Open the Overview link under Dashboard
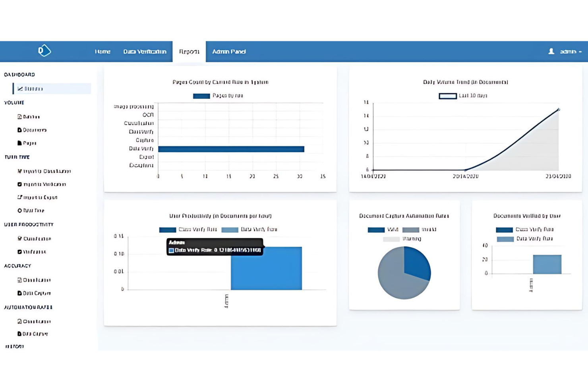Screen dimensions: 588x392 click(34, 88)
